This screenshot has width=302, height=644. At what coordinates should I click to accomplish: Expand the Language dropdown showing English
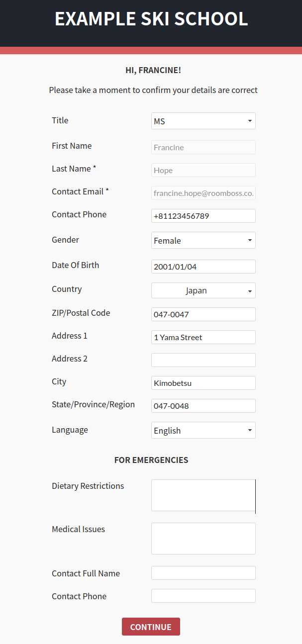point(203,430)
